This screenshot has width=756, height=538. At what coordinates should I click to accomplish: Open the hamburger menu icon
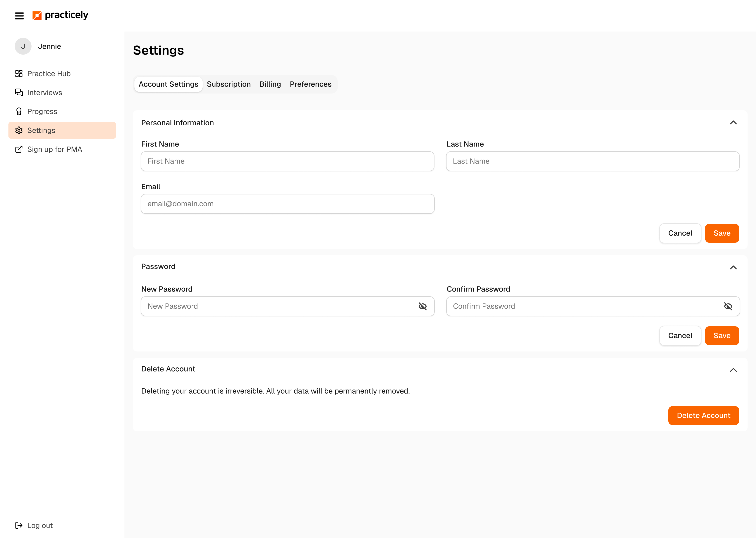(19, 16)
